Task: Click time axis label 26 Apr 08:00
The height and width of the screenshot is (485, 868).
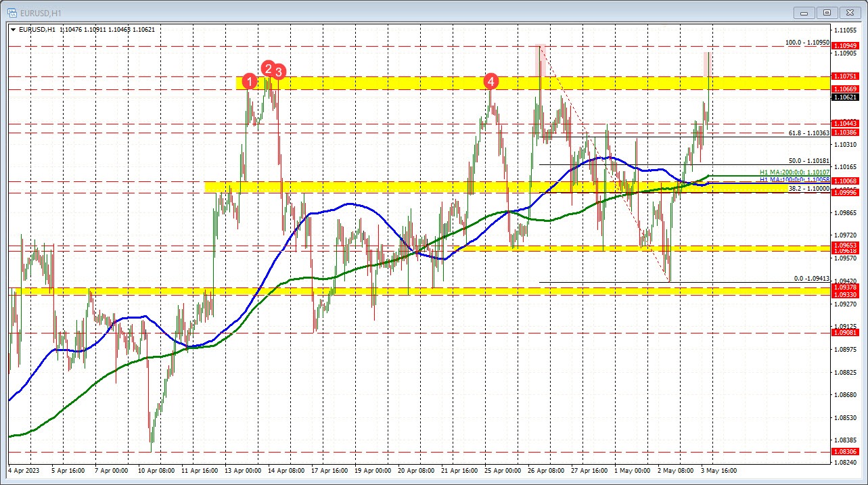Action: pyautogui.click(x=546, y=469)
